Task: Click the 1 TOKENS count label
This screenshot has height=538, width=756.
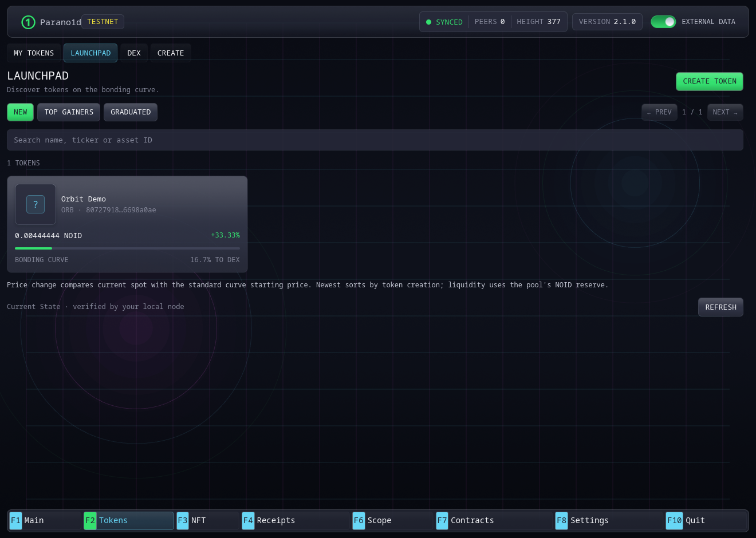Action: tap(23, 163)
